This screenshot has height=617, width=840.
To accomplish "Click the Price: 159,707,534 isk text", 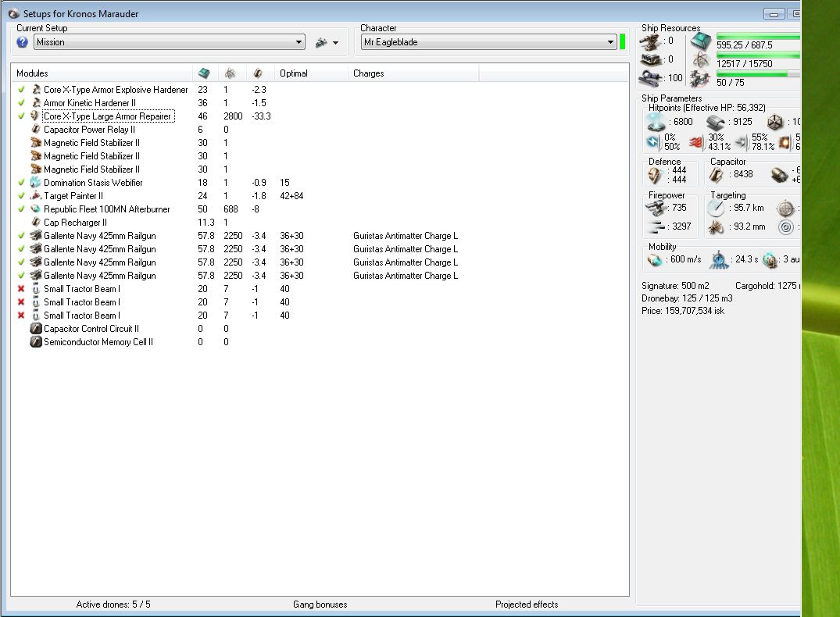I will [682, 311].
